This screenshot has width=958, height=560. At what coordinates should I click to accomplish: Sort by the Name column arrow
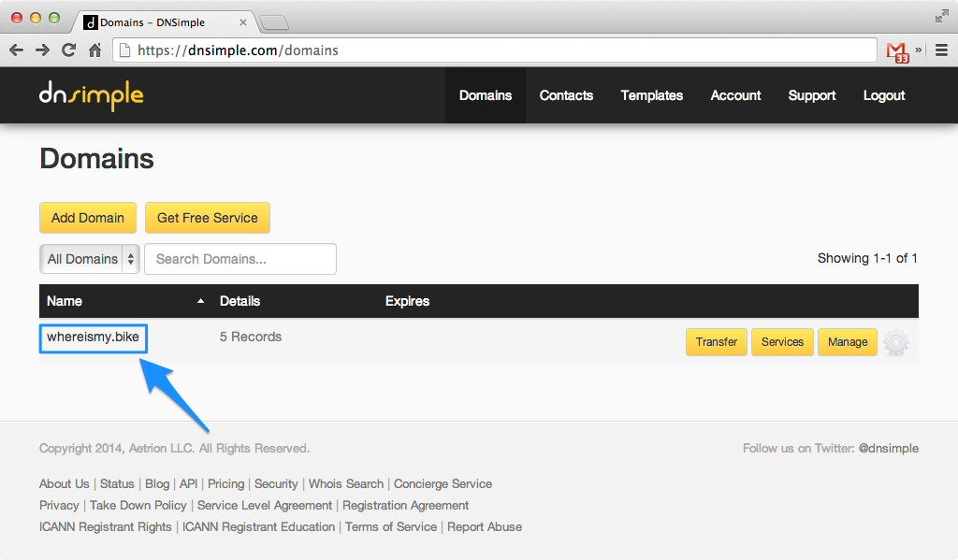pos(200,301)
